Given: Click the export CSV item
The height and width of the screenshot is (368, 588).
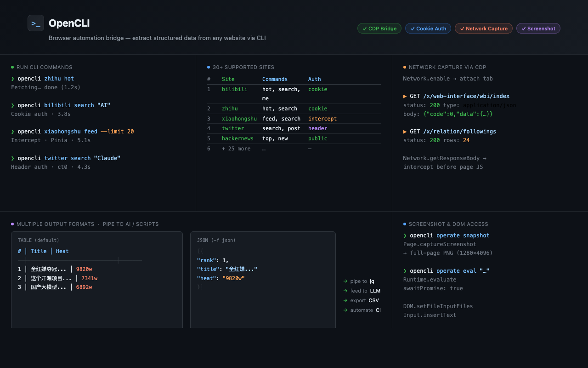Looking at the screenshot, I should click(361, 300).
